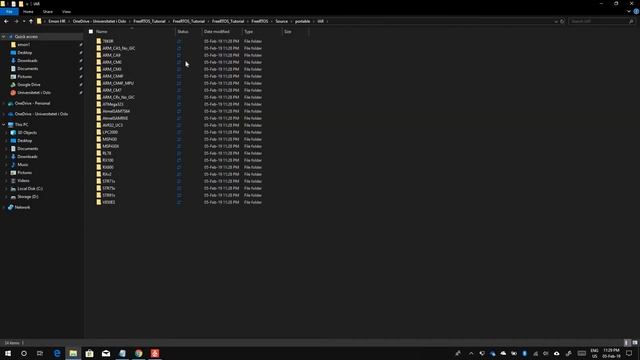Viewport: 640px width, 360px height.
Task: Select the ARM_CA9 folder icon
Action: (x=98, y=55)
